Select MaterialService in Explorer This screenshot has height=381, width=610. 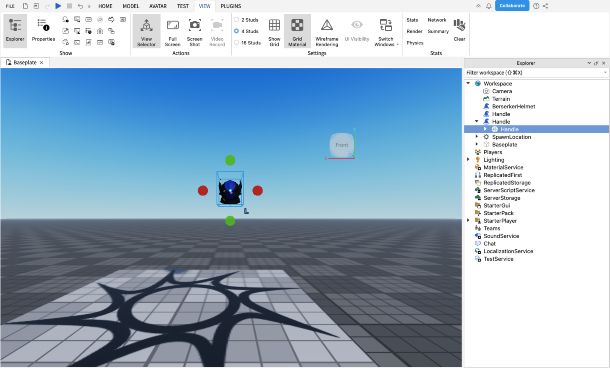[x=503, y=167]
